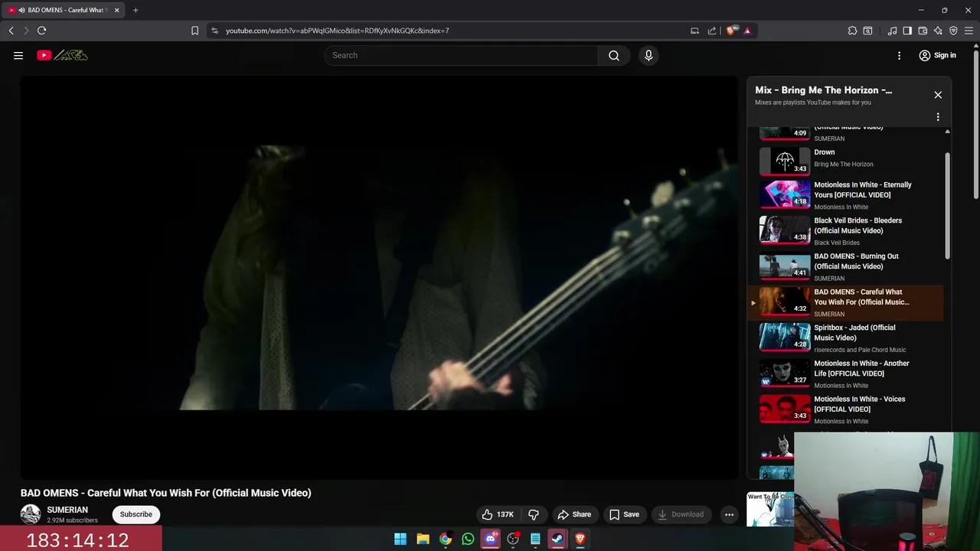Click the install app icon in address bar
The width and height of the screenshot is (980, 551).
[x=694, y=31]
